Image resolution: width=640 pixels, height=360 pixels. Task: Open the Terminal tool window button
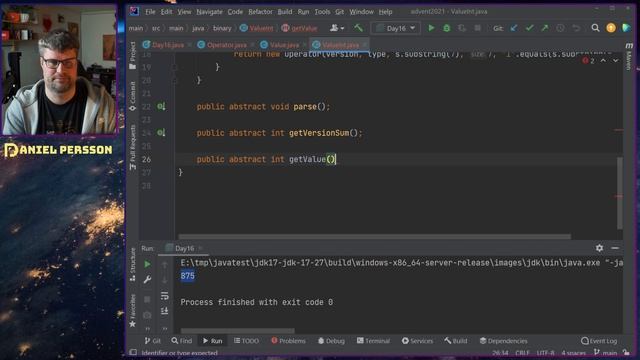(x=373, y=341)
